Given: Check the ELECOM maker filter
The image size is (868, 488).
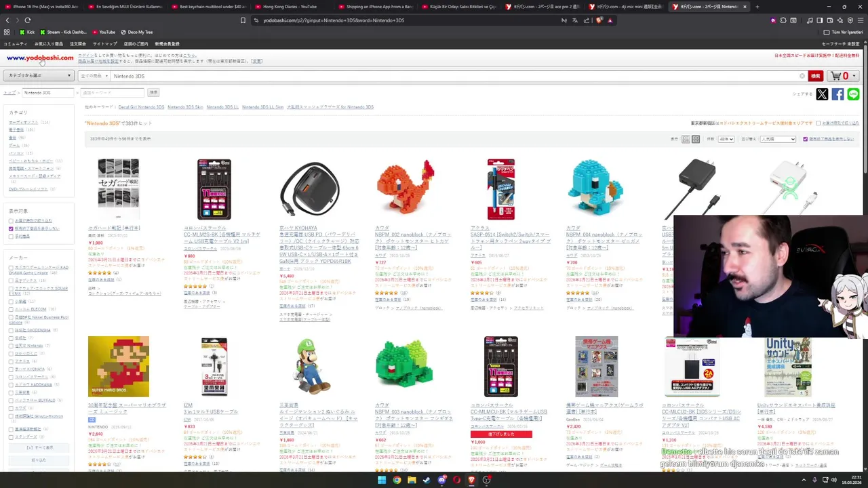Looking at the screenshot, I should point(12,309).
